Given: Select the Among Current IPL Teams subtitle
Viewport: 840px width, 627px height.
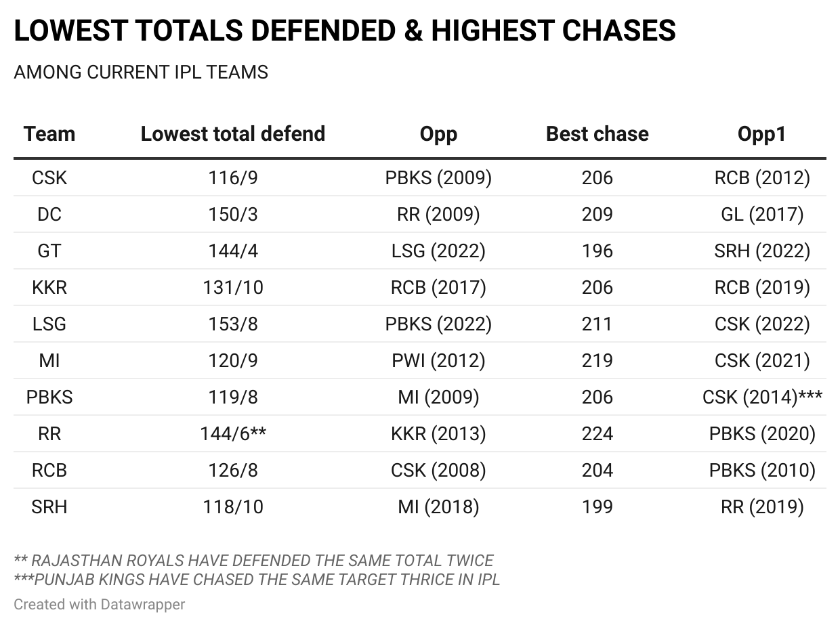Looking at the screenshot, I should tap(141, 72).
